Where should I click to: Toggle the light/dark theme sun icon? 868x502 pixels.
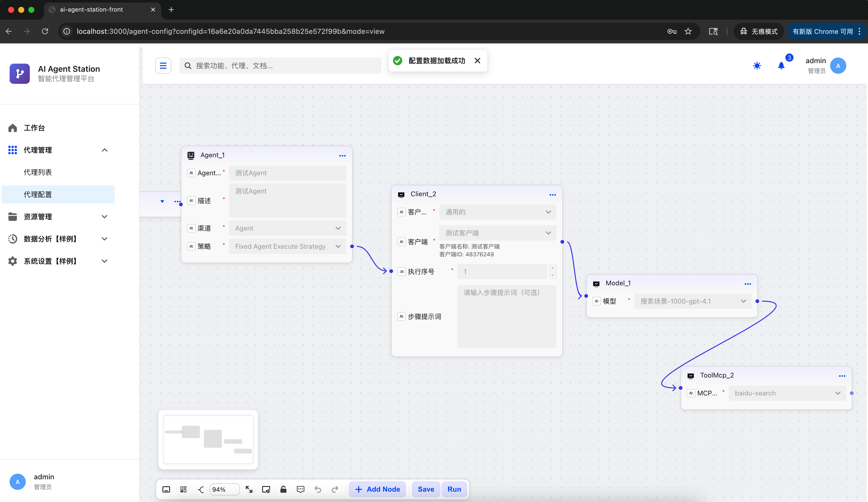pyautogui.click(x=757, y=65)
